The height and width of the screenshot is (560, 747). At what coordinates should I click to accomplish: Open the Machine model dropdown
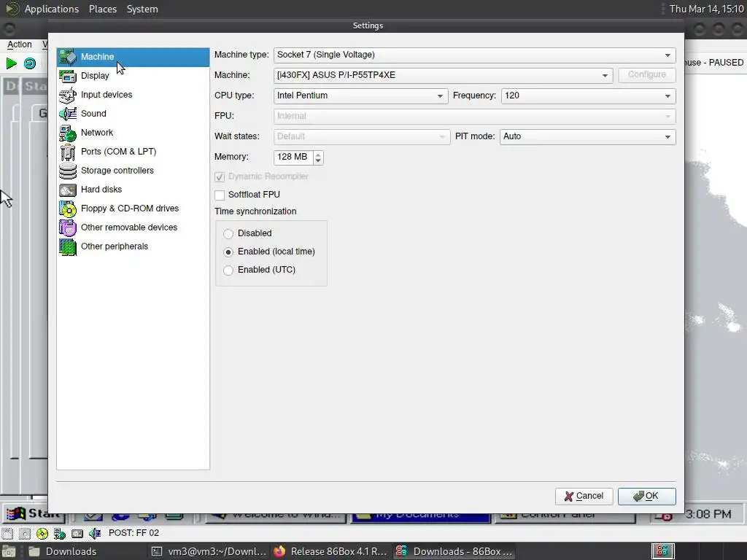click(443, 75)
